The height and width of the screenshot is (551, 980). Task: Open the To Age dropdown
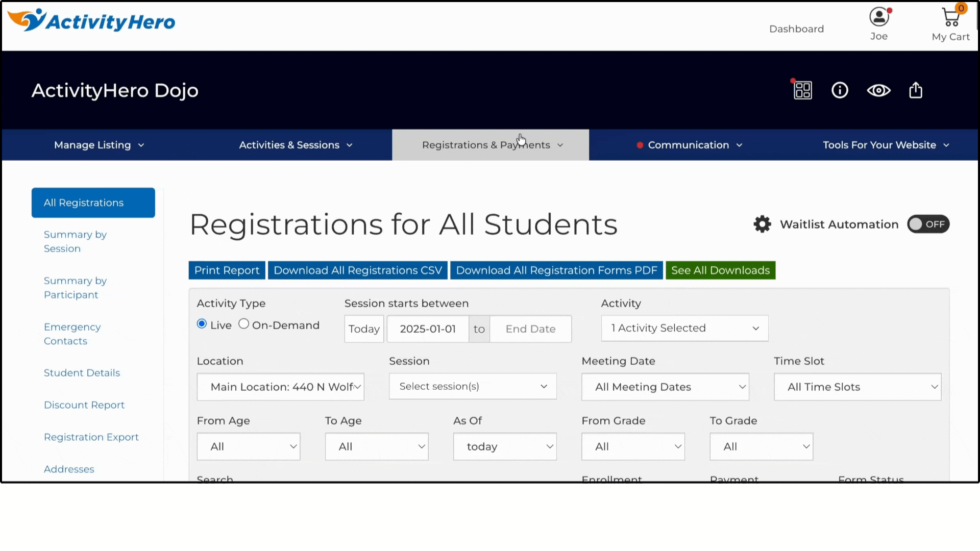377,446
